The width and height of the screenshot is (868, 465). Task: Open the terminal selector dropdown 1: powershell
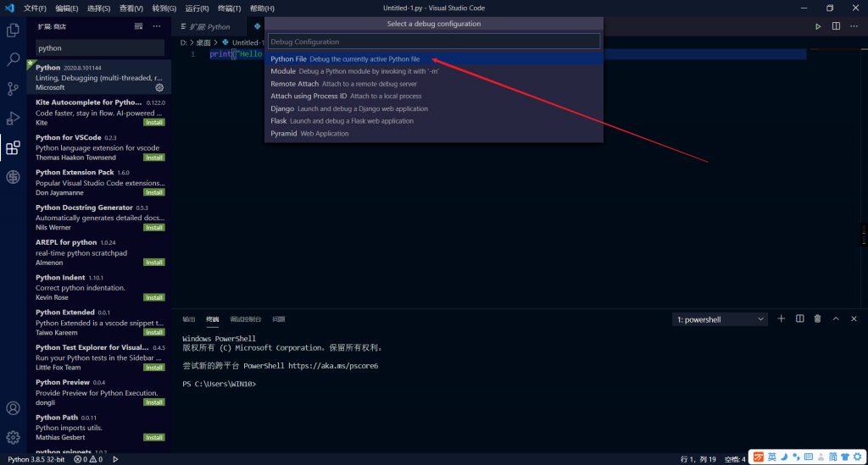click(x=720, y=319)
